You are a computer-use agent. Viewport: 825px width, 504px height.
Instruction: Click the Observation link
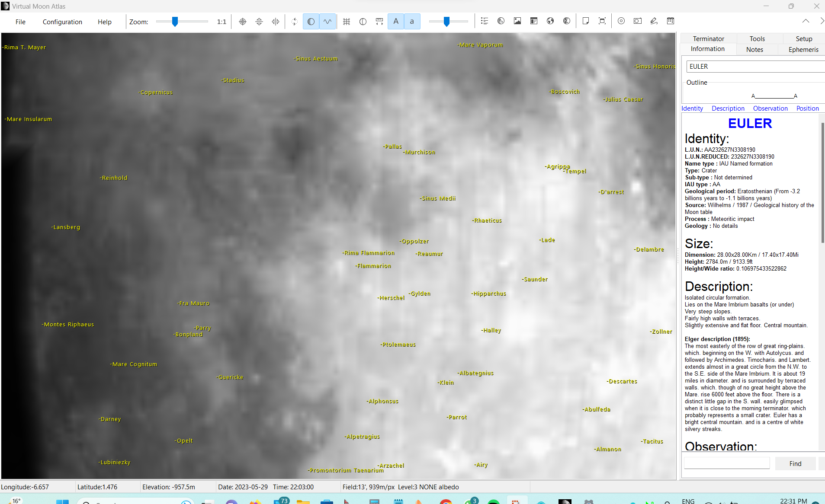click(x=770, y=108)
